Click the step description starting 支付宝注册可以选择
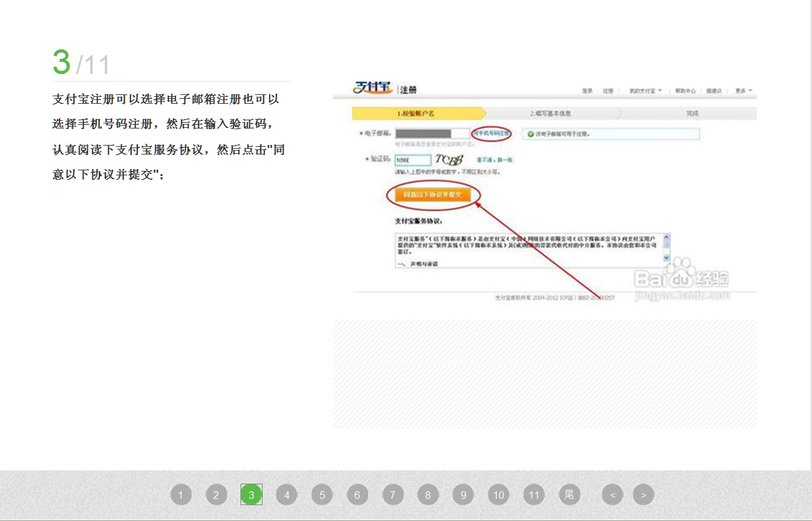The image size is (812, 521). point(170,137)
